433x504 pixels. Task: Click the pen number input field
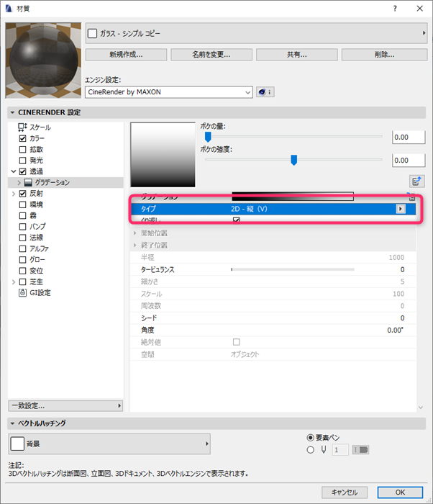pyautogui.click(x=340, y=450)
